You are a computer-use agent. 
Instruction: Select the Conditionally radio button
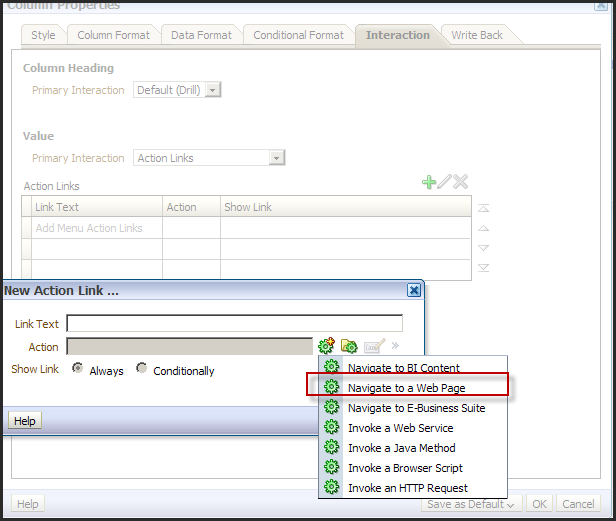(x=141, y=368)
